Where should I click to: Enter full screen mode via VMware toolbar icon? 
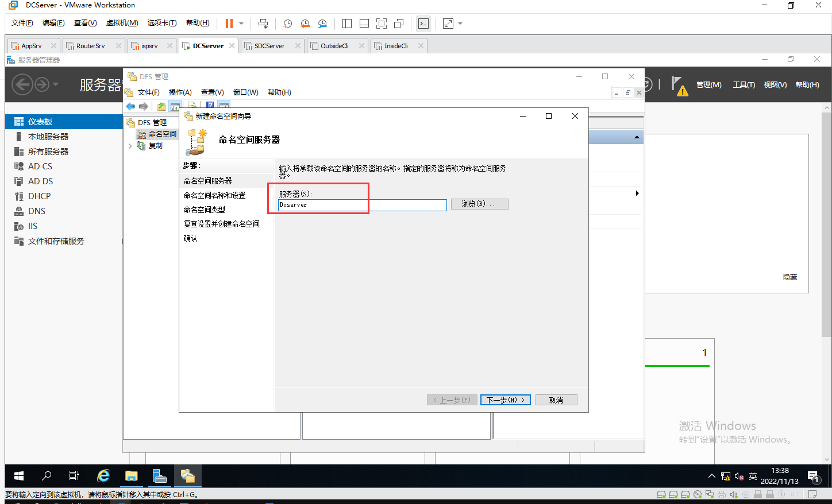point(382,24)
